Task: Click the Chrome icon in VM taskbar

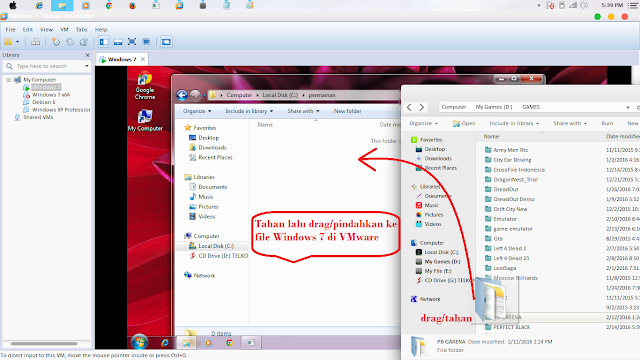Action: pos(229,343)
